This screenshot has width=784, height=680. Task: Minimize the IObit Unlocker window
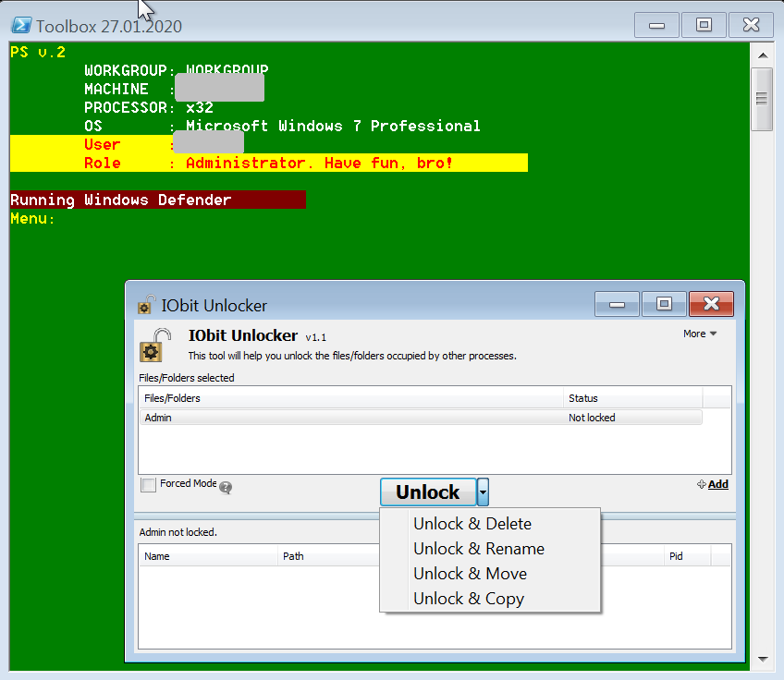tap(617, 304)
